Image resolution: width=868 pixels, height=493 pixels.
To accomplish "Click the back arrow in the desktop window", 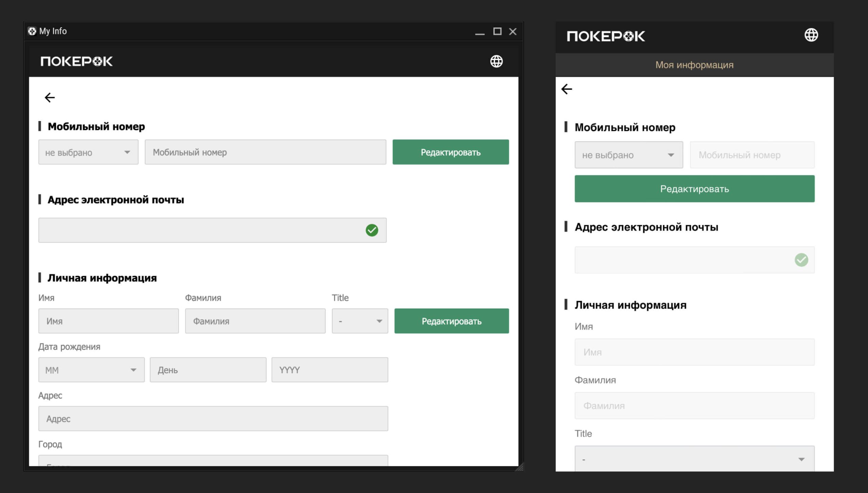I will 50,97.
